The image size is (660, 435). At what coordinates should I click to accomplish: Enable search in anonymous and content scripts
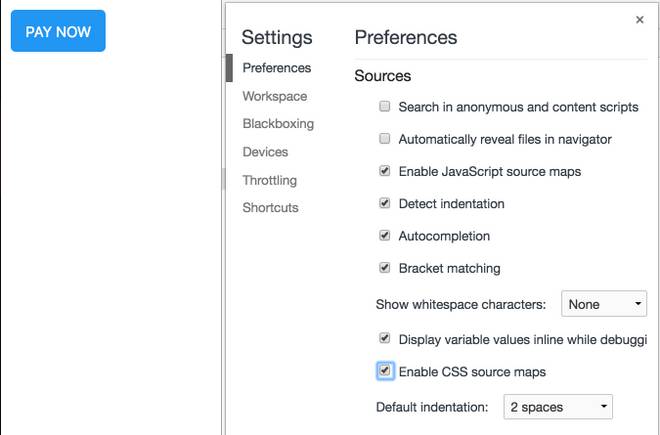384,107
